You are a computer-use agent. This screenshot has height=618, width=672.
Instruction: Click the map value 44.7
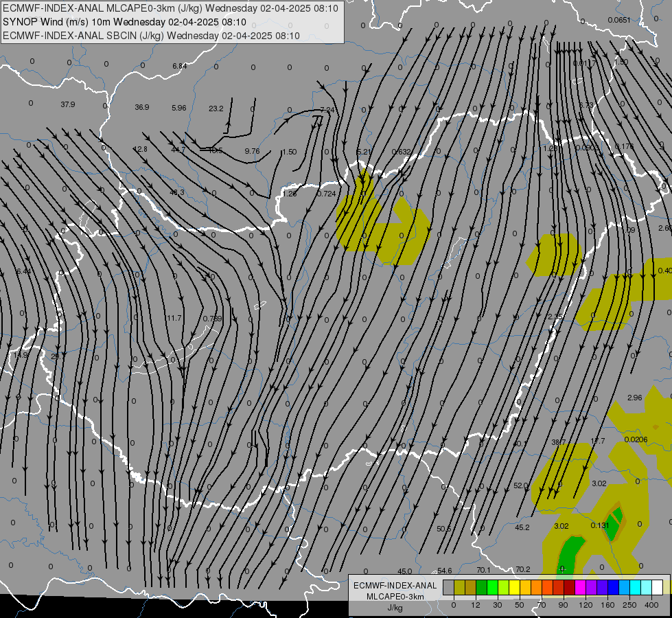pos(178,150)
